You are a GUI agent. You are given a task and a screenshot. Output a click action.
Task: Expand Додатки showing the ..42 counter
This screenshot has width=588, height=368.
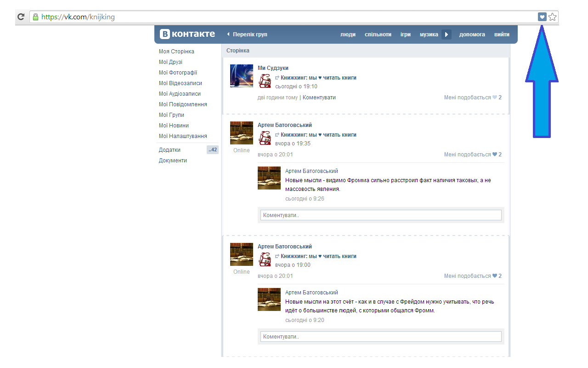169,149
